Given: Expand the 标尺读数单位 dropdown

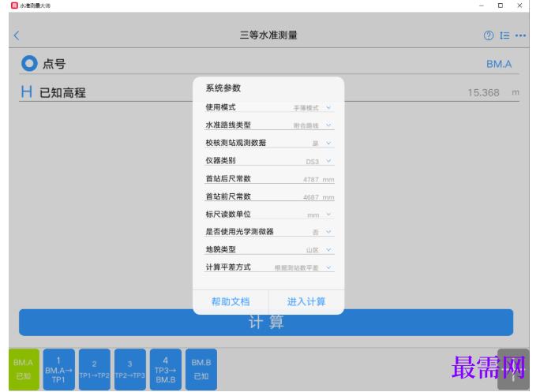Looking at the screenshot, I should [x=328, y=215].
